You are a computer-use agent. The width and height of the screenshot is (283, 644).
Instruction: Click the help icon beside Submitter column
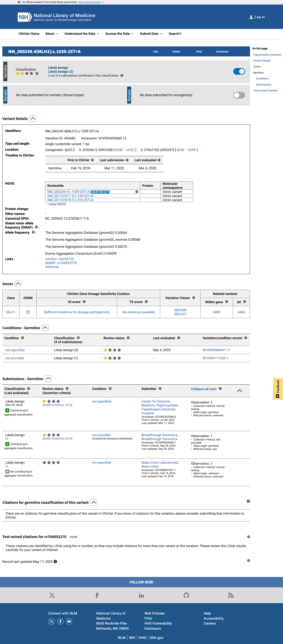tap(160, 389)
